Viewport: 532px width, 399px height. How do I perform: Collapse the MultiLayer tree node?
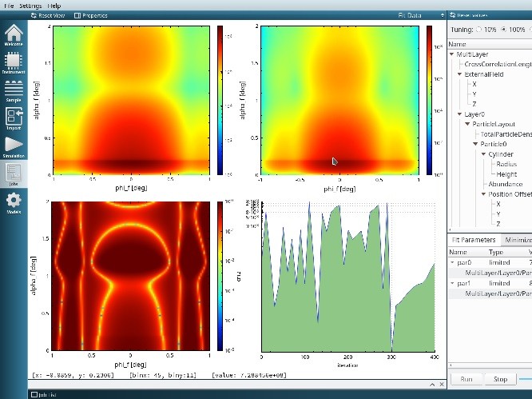click(x=451, y=54)
